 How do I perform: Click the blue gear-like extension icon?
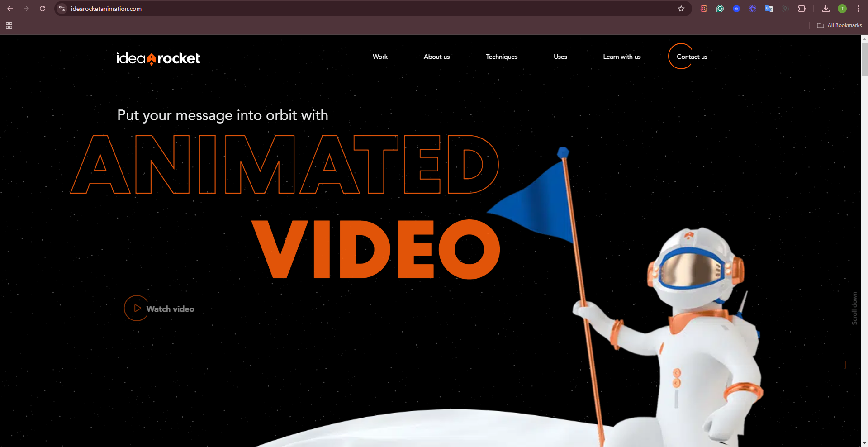(x=753, y=9)
